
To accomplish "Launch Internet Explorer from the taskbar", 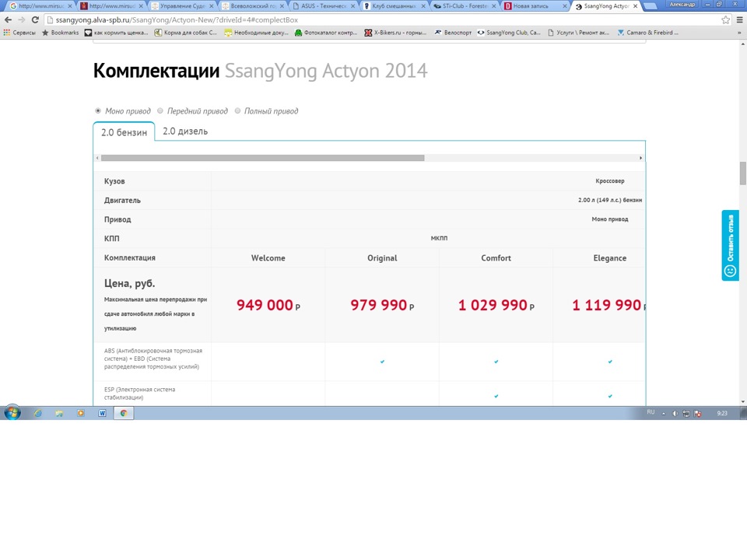I will (37, 413).
